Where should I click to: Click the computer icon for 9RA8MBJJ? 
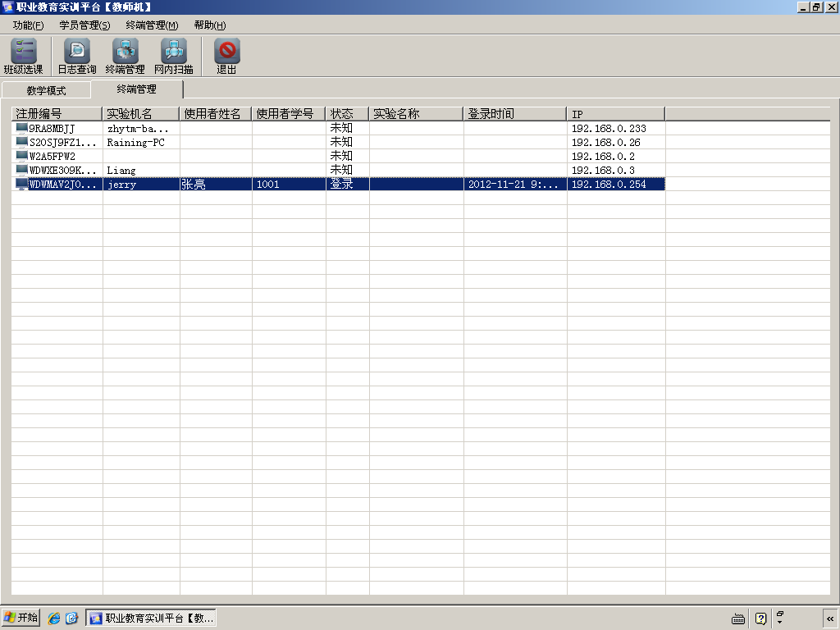click(22, 128)
